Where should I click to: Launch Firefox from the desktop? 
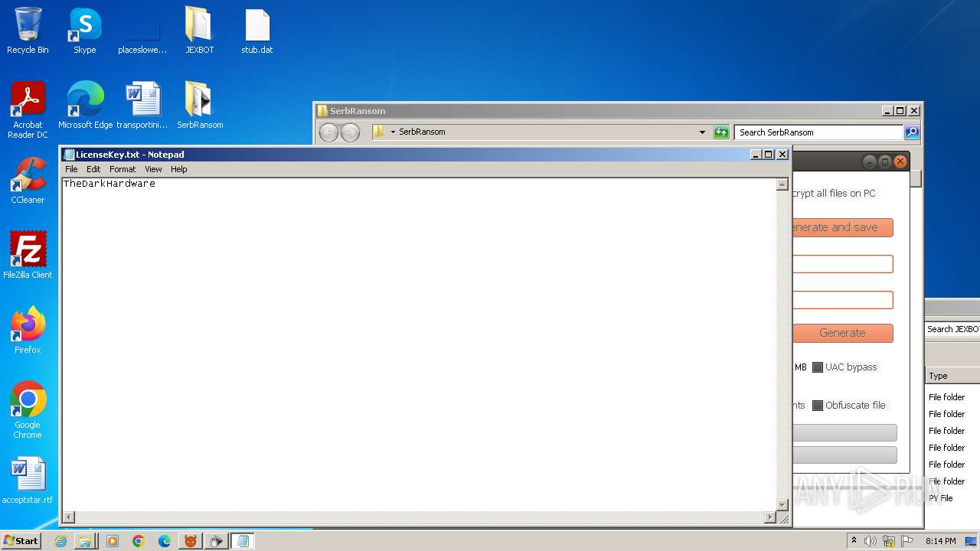pyautogui.click(x=28, y=330)
